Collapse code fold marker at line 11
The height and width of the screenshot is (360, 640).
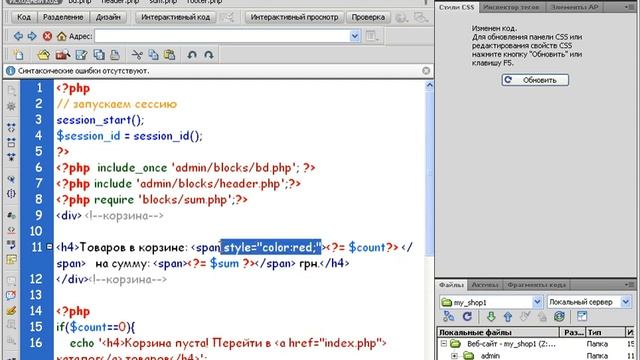(x=49, y=247)
